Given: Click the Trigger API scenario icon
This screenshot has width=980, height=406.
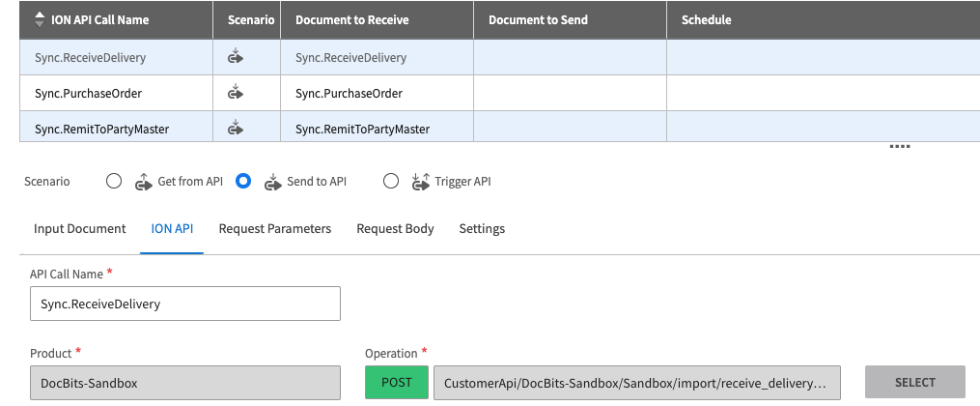Looking at the screenshot, I should [x=420, y=182].
